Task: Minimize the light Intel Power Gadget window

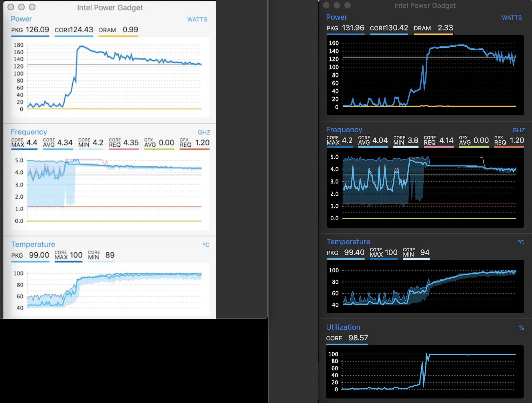Action: (21, 7)
